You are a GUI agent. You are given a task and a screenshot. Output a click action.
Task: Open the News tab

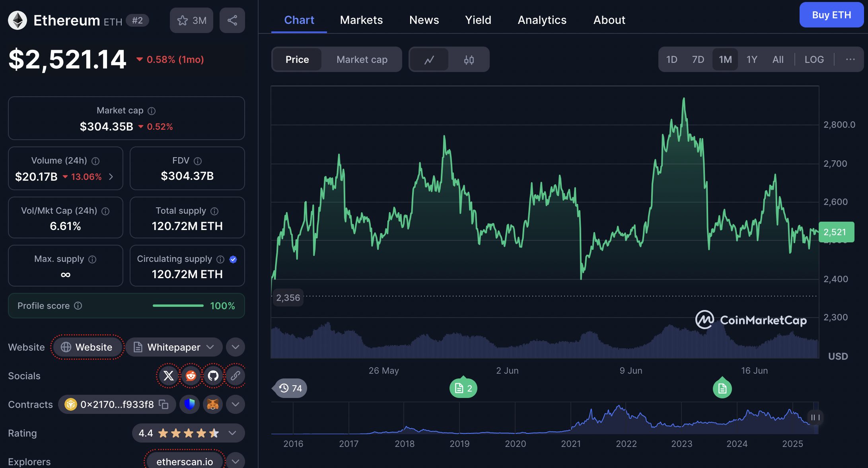[424, 20]
